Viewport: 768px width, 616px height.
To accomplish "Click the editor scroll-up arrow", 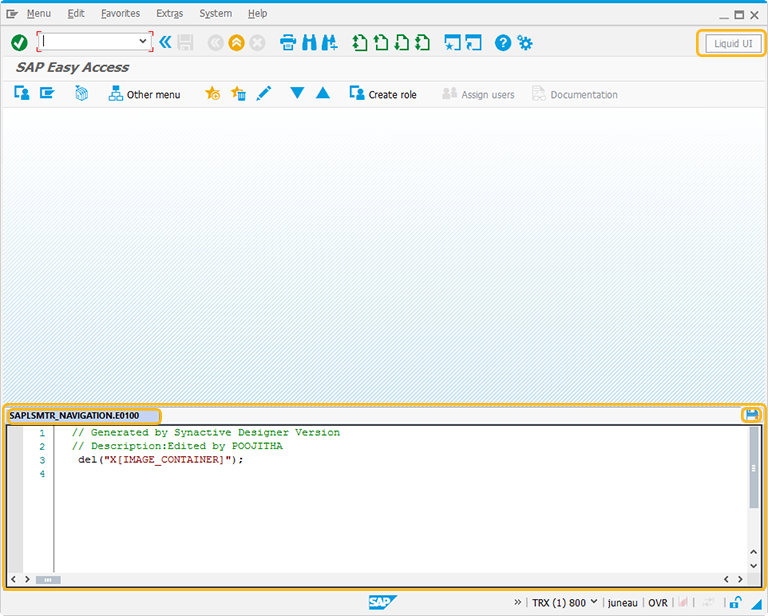I will [754, 552].
